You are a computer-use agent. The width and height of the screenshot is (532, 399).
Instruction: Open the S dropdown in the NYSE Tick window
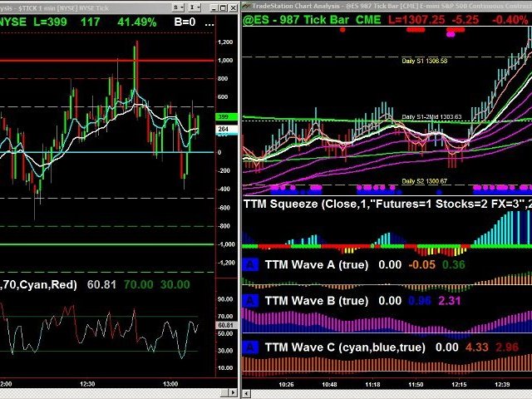(x=178, y=7)
